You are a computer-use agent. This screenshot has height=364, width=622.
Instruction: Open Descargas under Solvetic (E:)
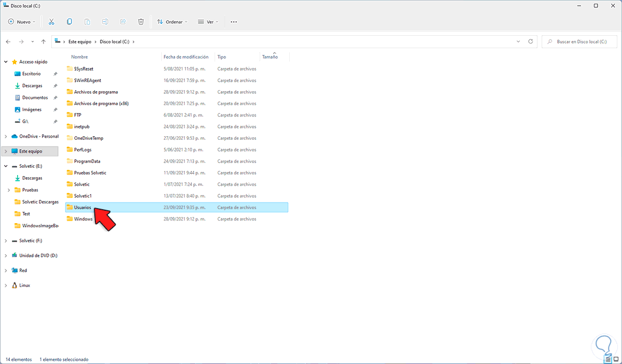(x=32, y=178)
